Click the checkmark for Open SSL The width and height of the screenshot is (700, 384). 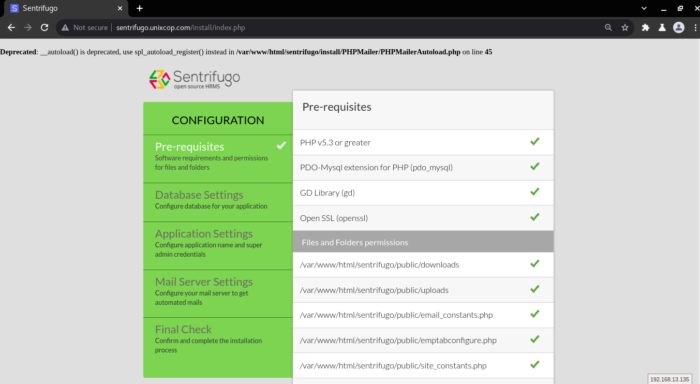(x=535, y=217)
